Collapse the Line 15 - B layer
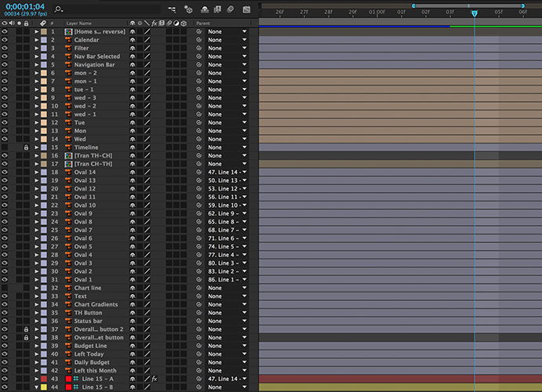Viewport: 542px width, 392px height. (x=36, y=387)
